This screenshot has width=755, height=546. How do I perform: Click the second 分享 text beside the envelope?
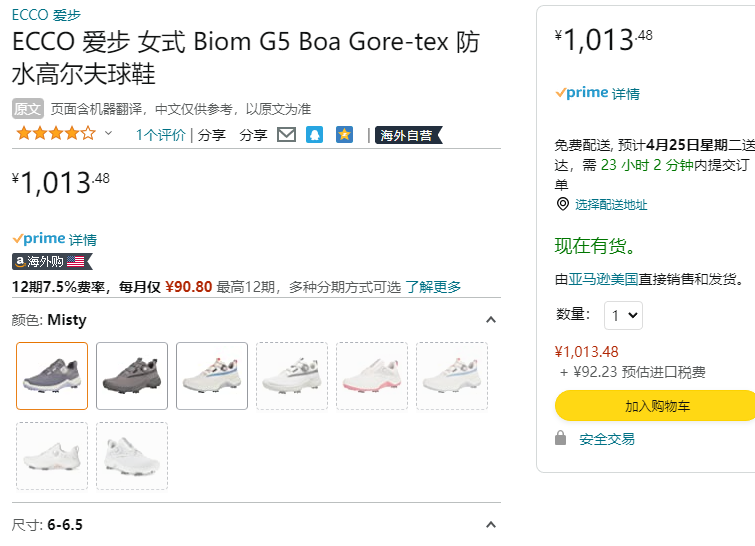tap(253, 135)
